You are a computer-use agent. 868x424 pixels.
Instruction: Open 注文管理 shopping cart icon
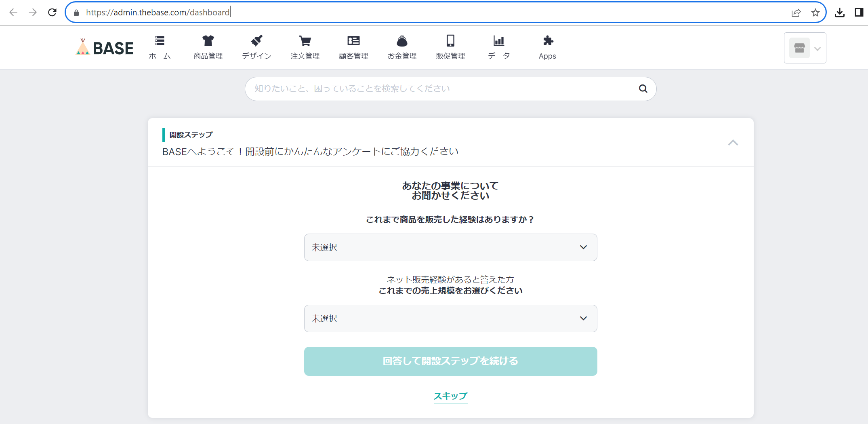[x=305, y=41]
